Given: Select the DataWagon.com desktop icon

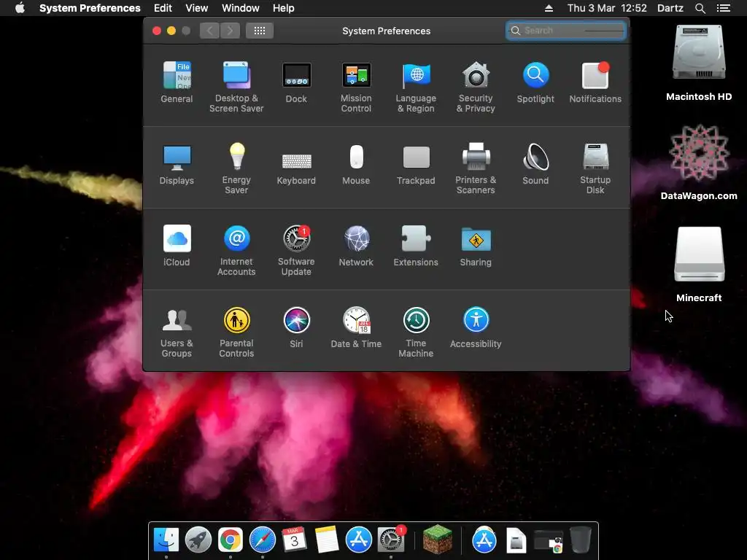Looking at the screenshot, I should [x=699, y=162].
